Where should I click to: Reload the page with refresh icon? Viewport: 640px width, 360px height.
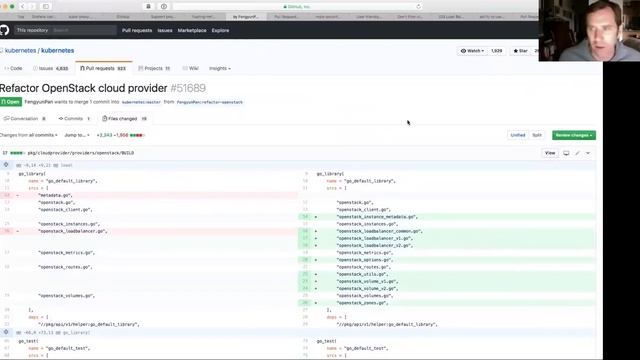[x=418, y=7]
